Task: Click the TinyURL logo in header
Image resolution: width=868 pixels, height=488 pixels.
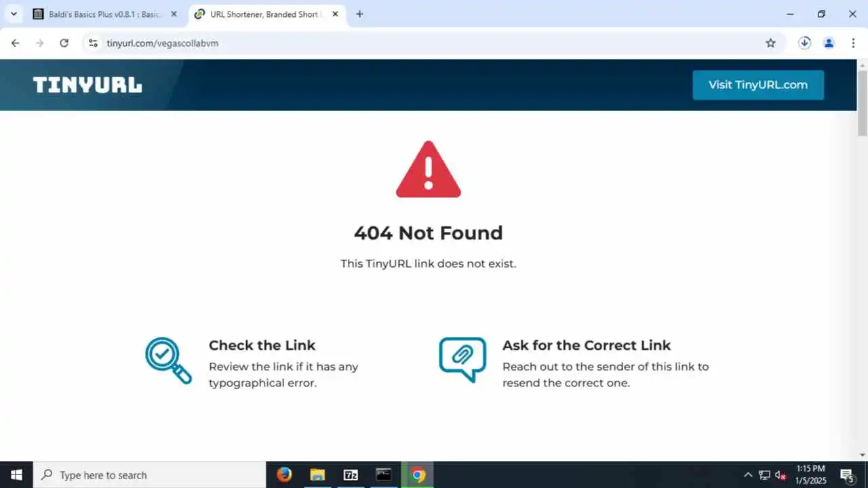Action: (87, 85)
